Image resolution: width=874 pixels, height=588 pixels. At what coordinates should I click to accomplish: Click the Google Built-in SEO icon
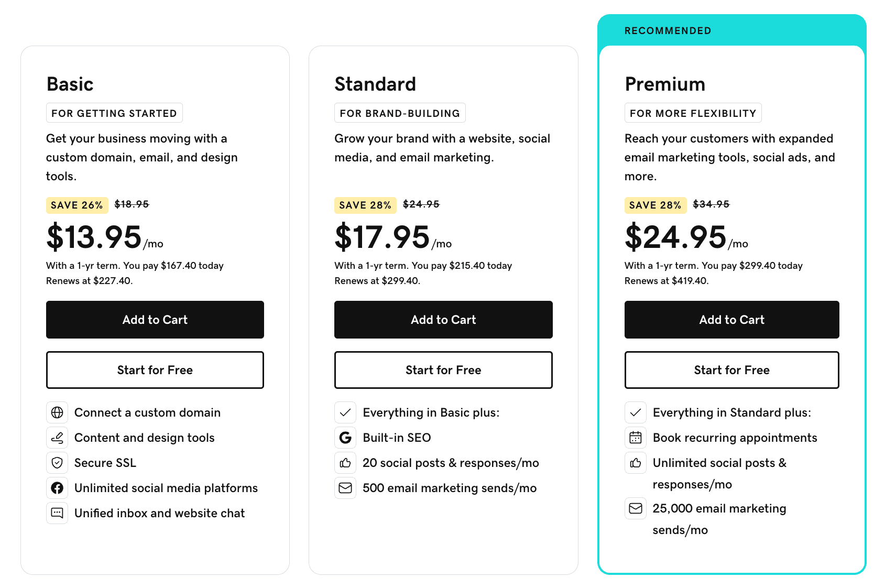tap(345, 438)
